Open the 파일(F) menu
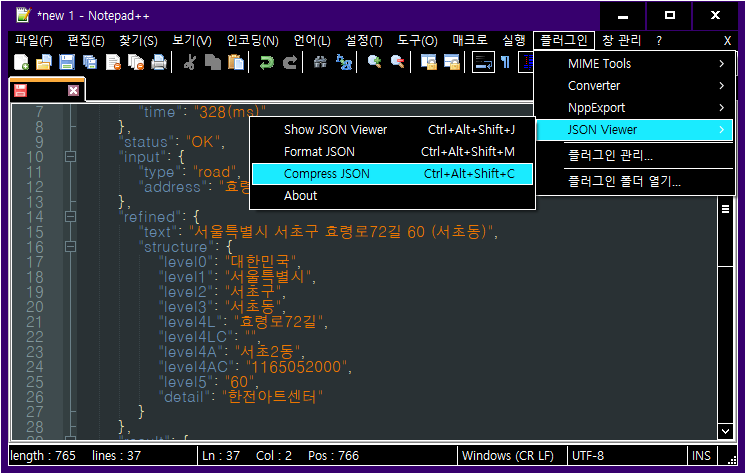The height and width of the screenshot is (474, 746). [x=34, y=40]
